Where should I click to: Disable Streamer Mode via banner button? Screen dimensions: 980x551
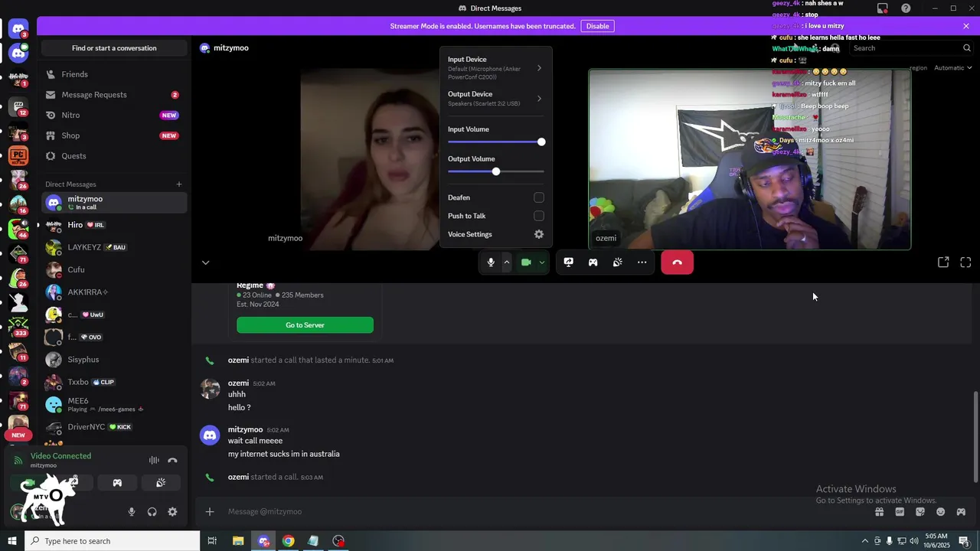[597, 26]
